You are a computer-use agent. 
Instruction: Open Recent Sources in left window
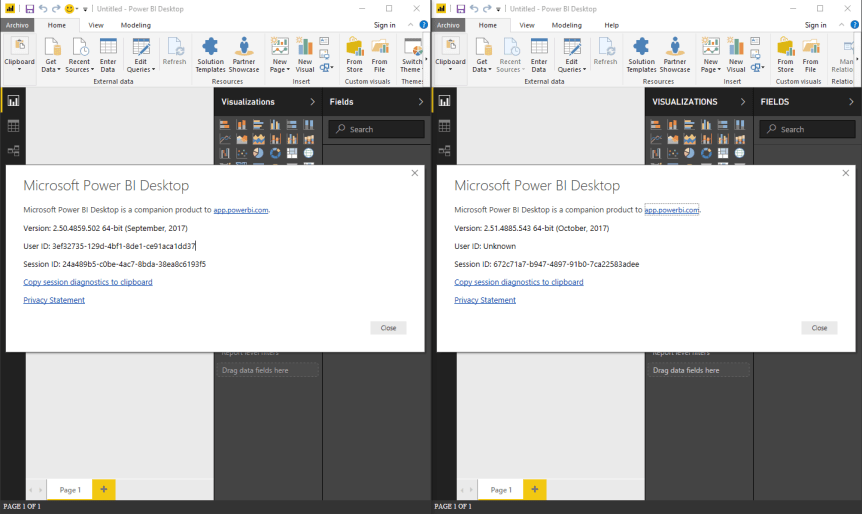point(80,55)
